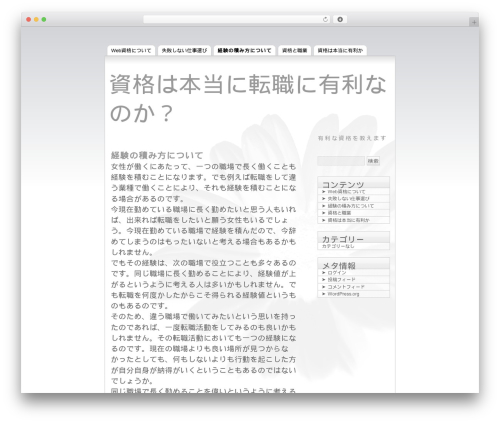Click the ログイン link under メタ情報

coord(337,273)
